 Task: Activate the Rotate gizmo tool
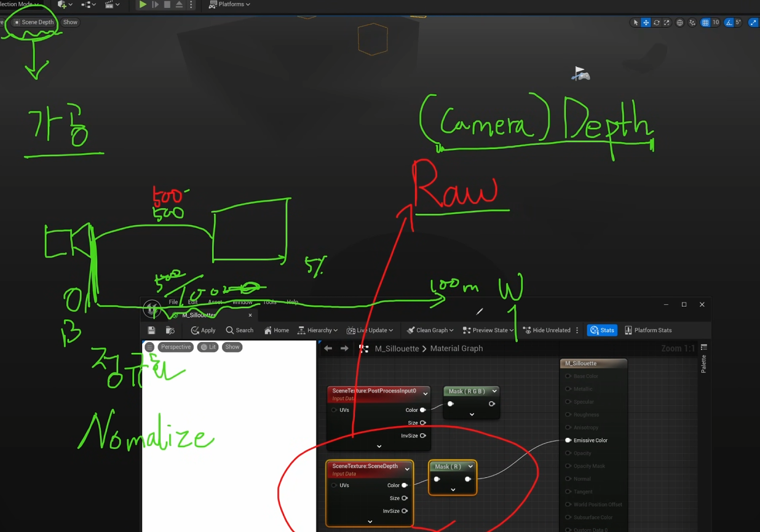click(x=657, y=23)
